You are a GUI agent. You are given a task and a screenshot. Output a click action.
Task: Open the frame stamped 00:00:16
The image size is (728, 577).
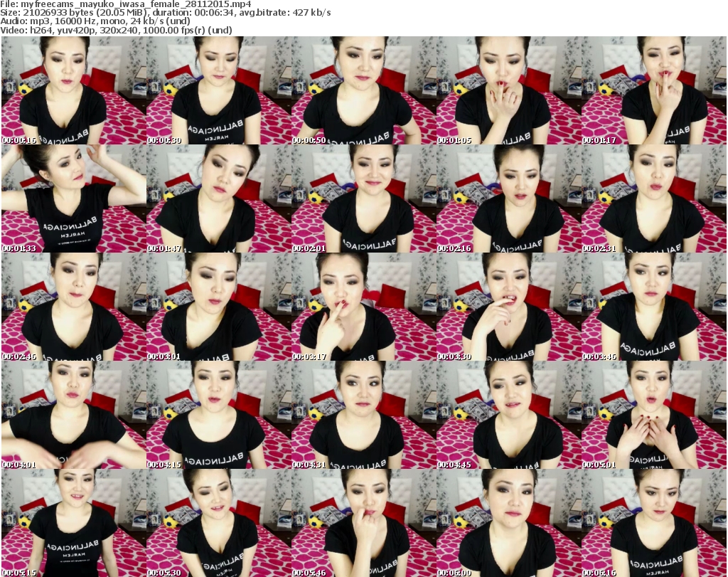click(74, 90)
